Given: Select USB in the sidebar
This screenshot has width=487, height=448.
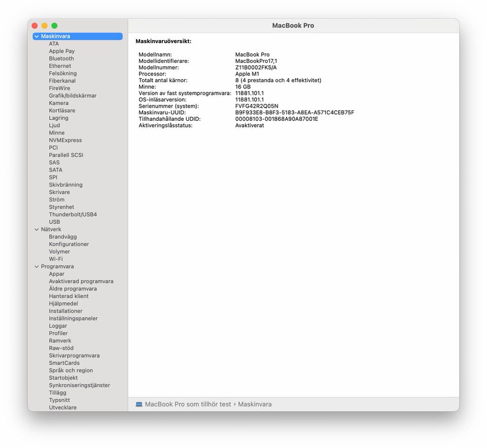Looking at the screenshot, I should (x=54, y=222).
